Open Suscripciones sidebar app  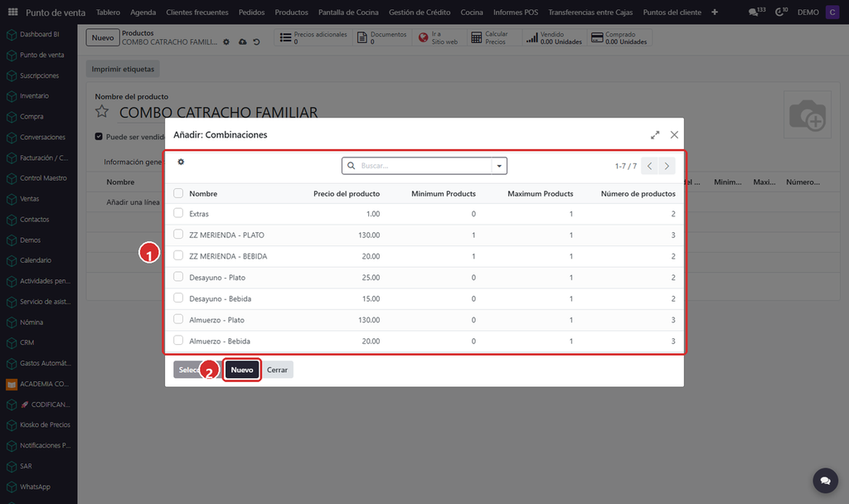(38, 75)
